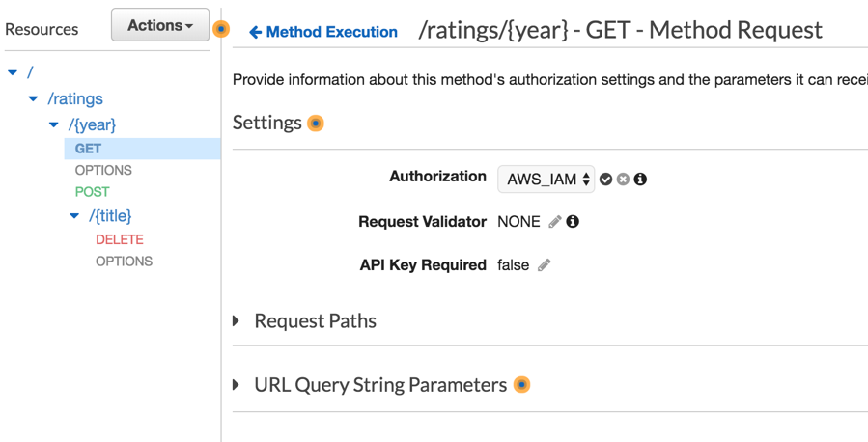
Task: Select the DELETE method under /{title}
Action: pyautogui.click(x=119, y=239)
